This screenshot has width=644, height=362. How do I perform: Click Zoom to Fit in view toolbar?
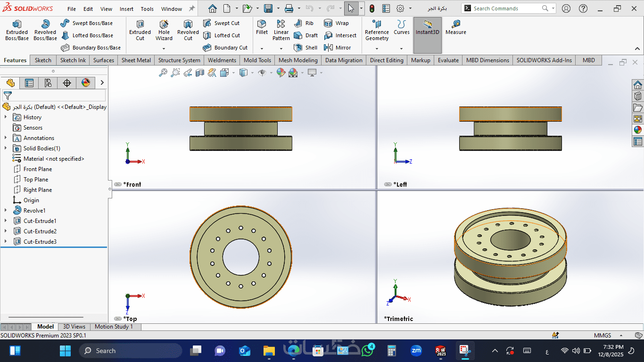[163, 73]
